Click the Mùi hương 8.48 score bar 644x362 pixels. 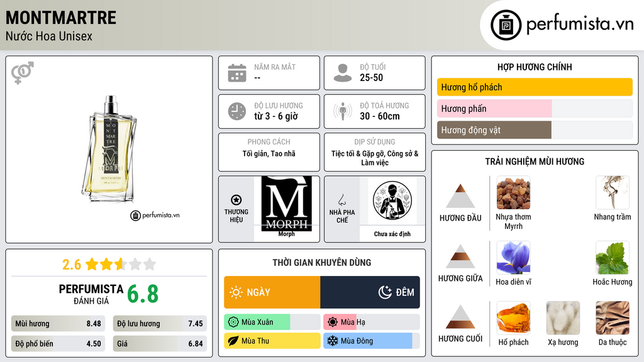click(x=58, y=324)
